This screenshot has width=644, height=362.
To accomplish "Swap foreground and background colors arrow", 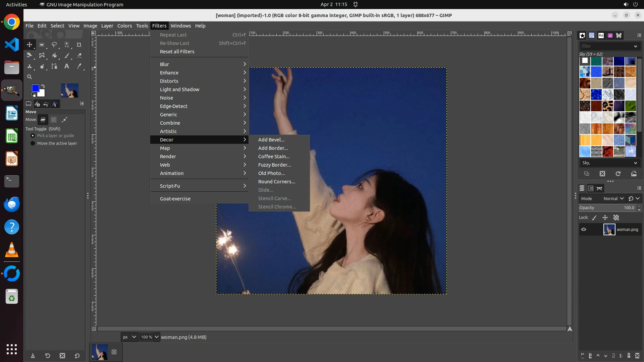I will coord(43,86).
